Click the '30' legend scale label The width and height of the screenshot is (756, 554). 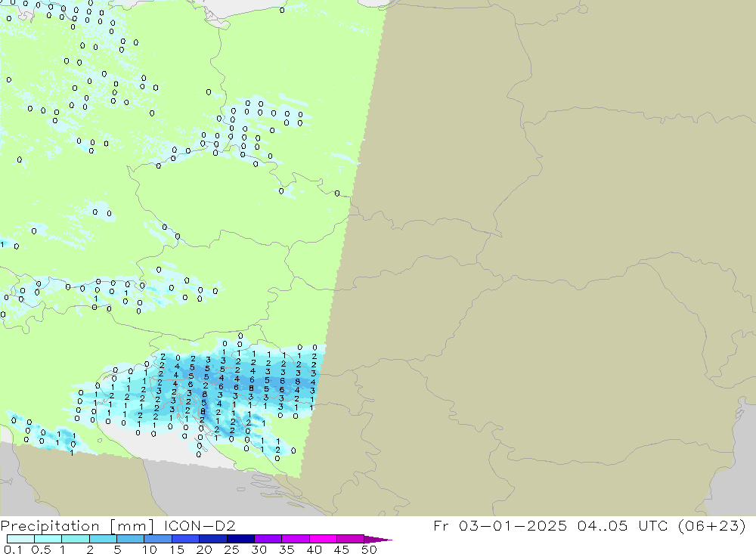tap(259, 549)
